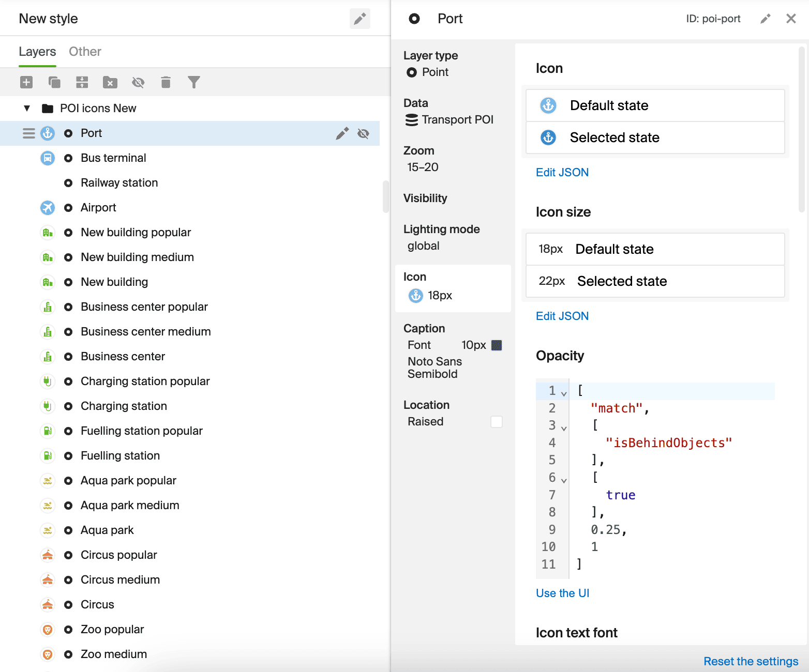Image resolution: width=809 pixels, height=672 pixels.
Task: Click Reset the settings link
Action: tap(751, 662)
